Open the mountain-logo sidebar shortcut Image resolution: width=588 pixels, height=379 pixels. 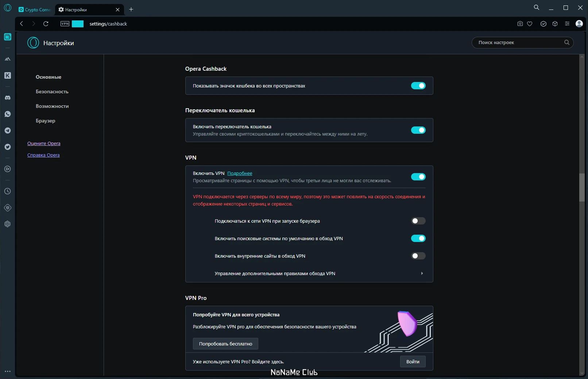8,59
